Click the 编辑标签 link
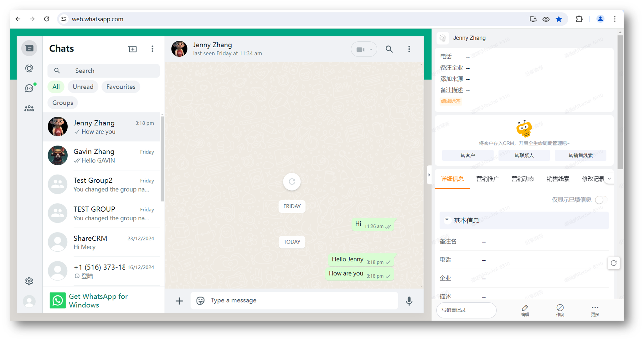Image resolution: width=644 pixels, height=341 pixels. (451, 101)
